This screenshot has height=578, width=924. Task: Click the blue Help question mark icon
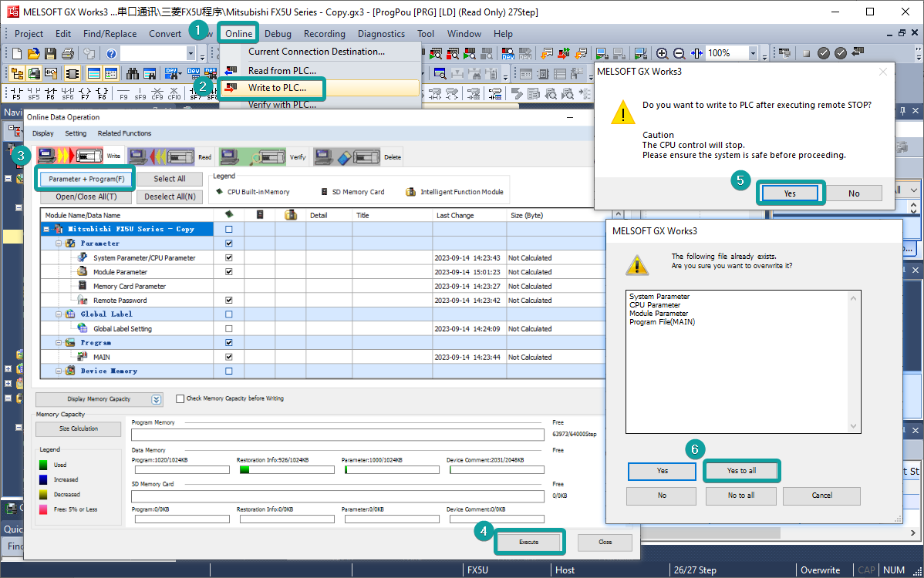pyautogui.click(x=111, y=53)
